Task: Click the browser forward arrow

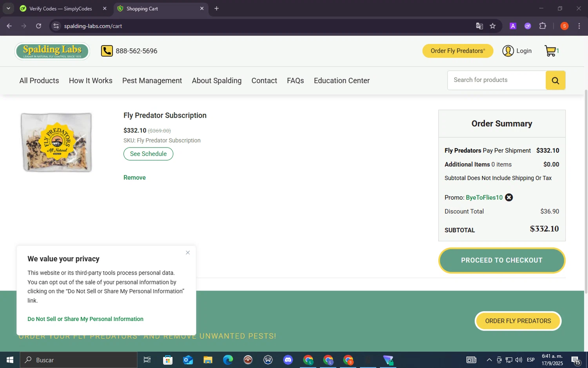Action: tap(24, 26)
